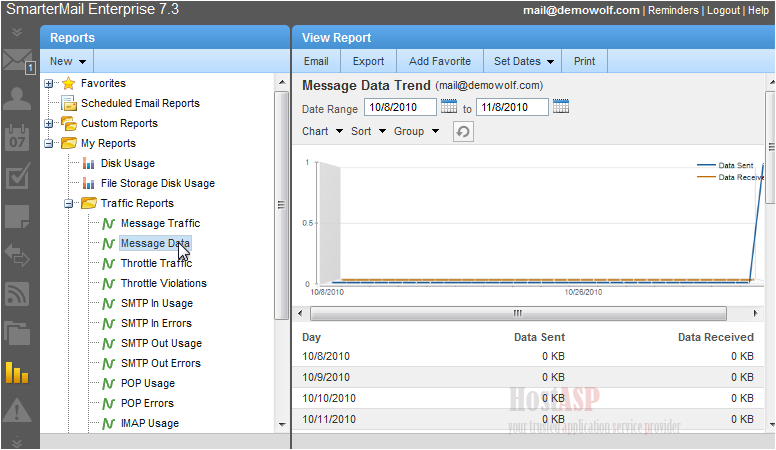Open the Contacts sidebar icon

(17, 99)
